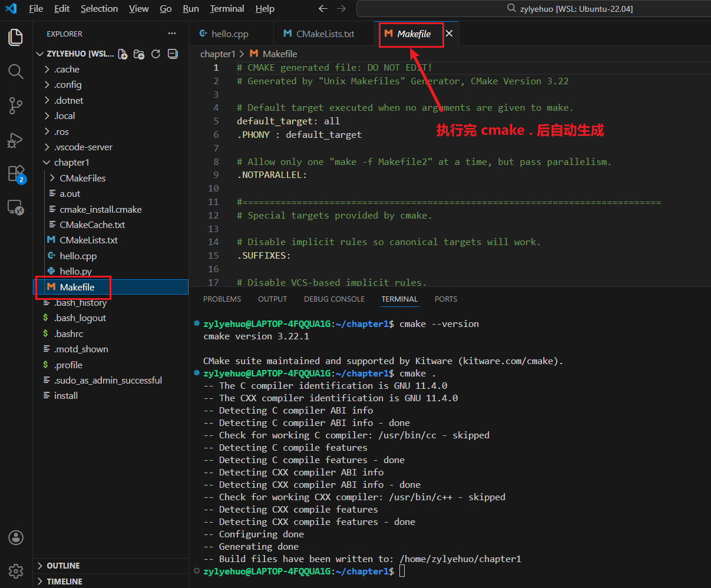Open the install file in the tree

tap(111, 396)
